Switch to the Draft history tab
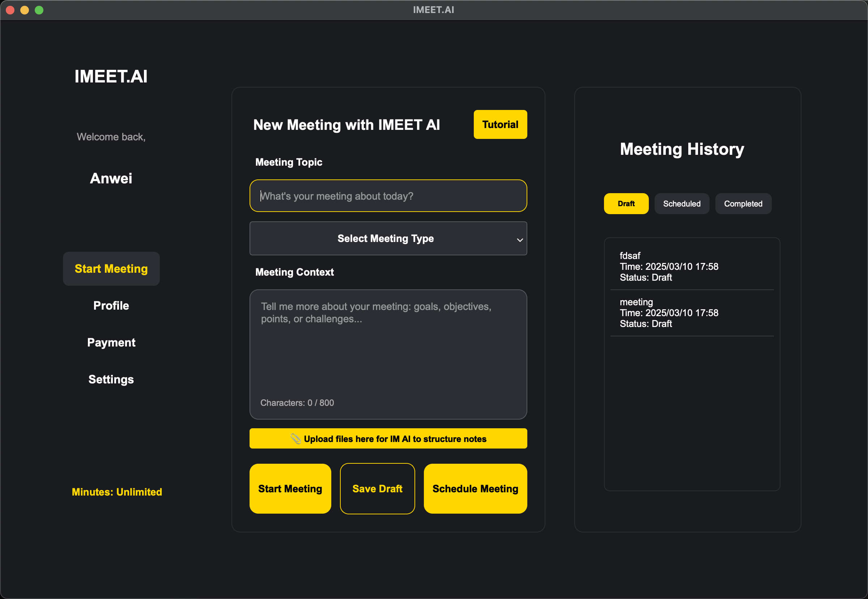 [626, 204]
